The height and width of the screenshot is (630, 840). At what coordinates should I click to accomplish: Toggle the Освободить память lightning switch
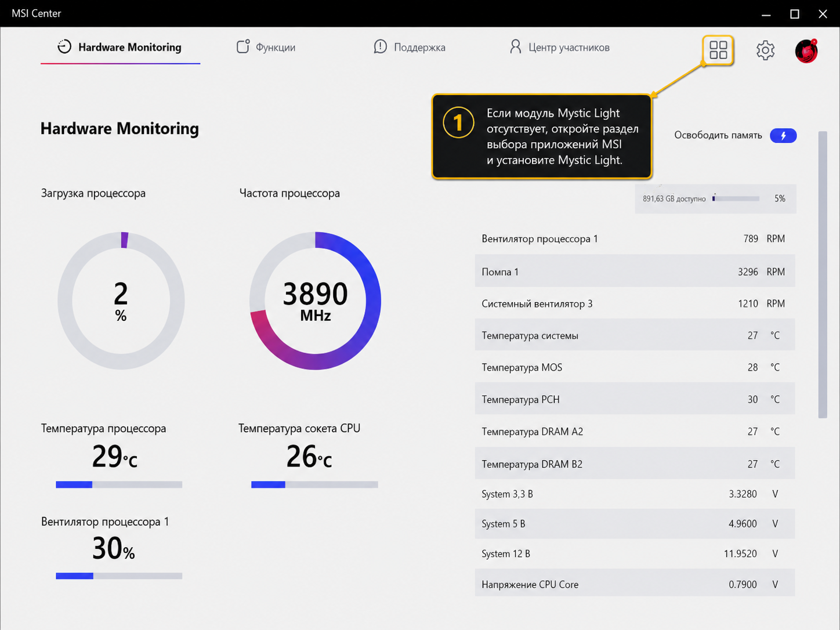point(783,135)
